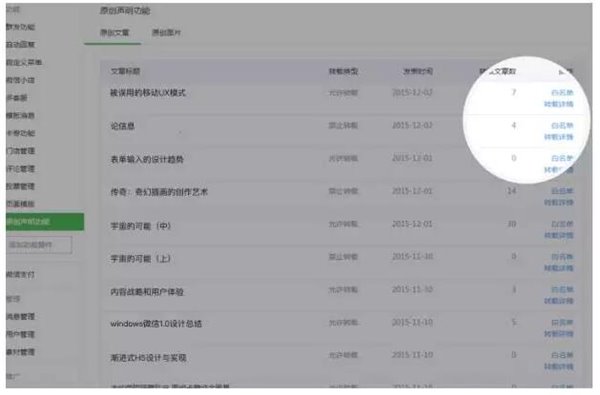Click the 添加功能插件 button in sidebar
Screen dimensions: 600x395
pos(39,245)
